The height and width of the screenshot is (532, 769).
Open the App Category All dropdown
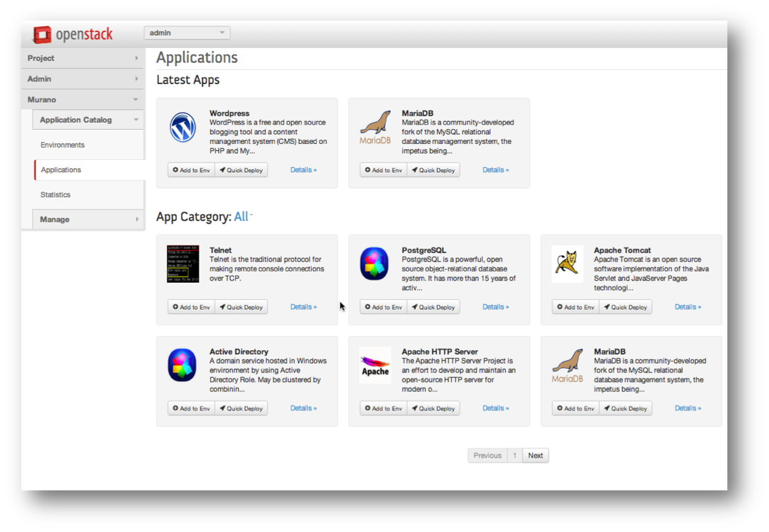coord(242,217)
